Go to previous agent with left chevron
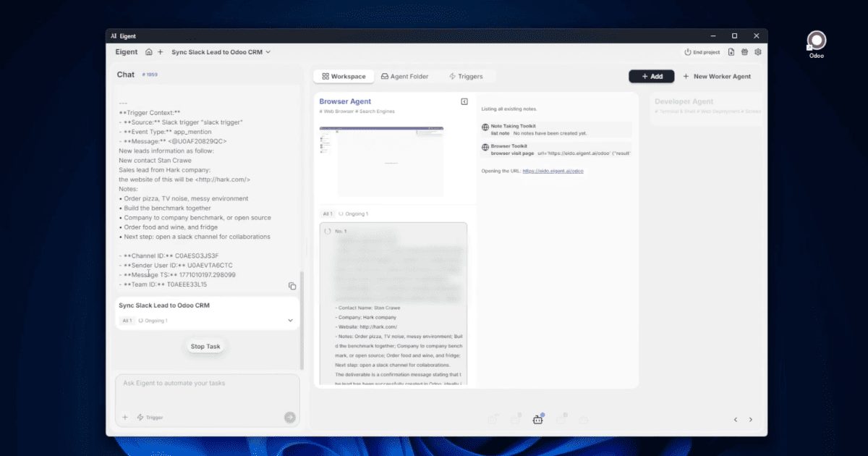This screenshot has height=456, width=868. point(736,419)
